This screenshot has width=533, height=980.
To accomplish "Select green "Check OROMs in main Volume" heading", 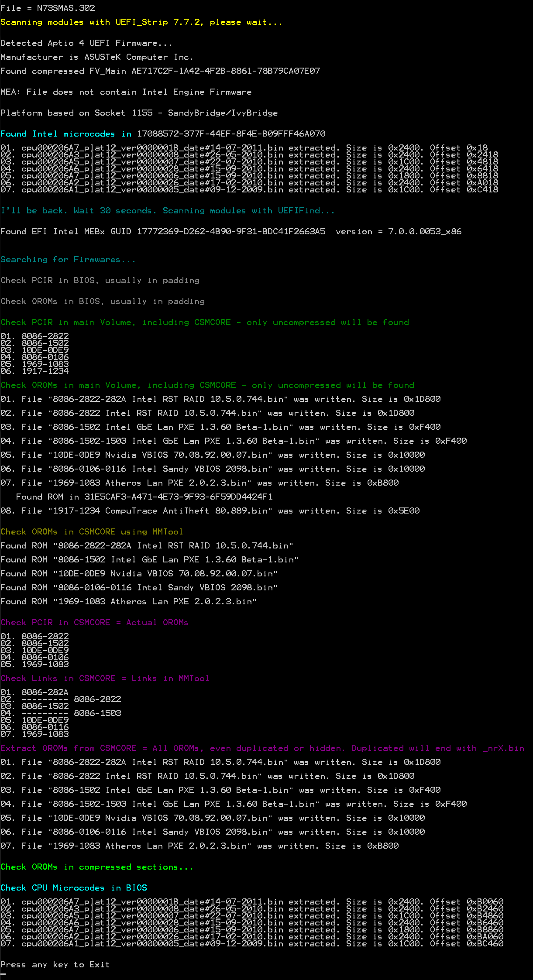I will coord(207,385).
